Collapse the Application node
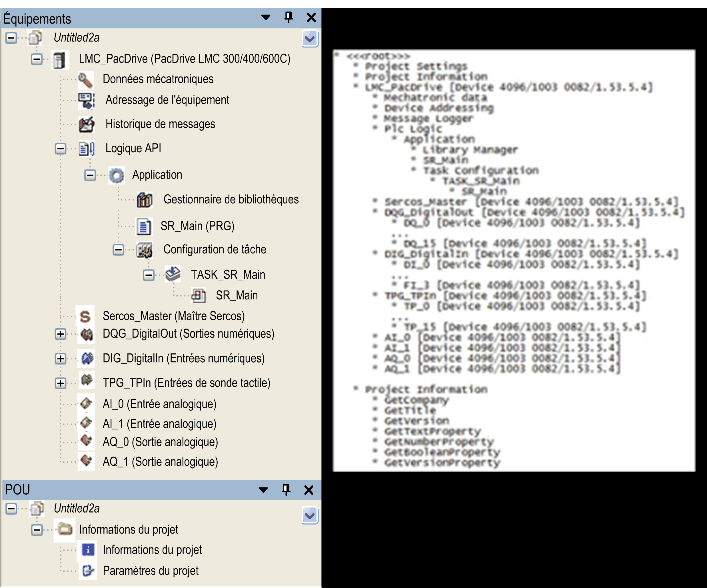 tap(90, 175)
